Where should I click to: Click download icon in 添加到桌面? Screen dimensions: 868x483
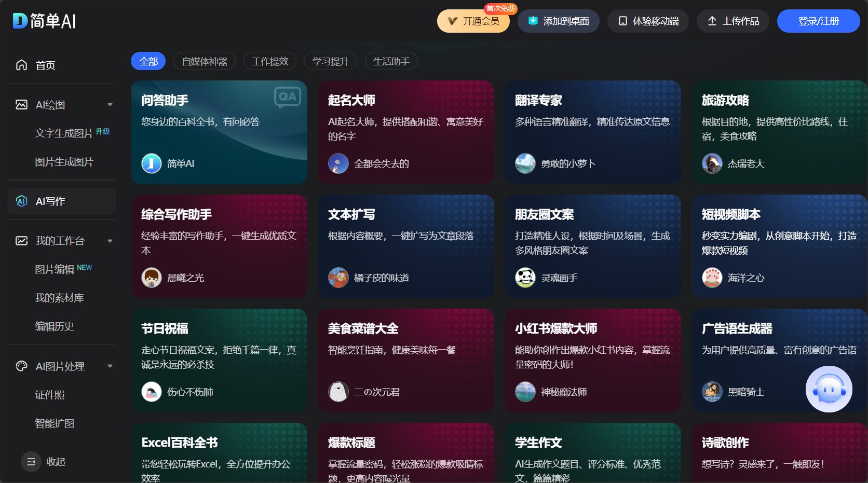tap(533, 21)
